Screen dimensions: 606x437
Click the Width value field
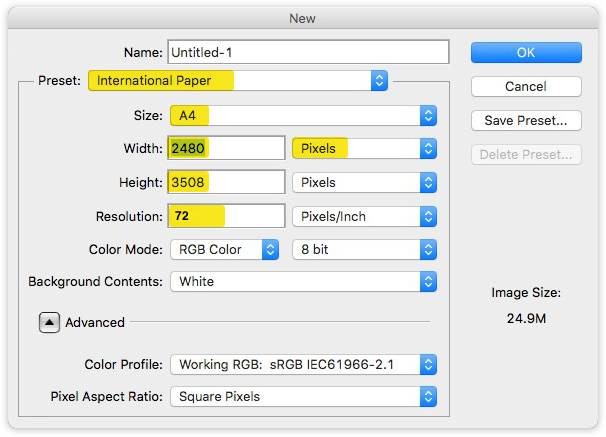[x=227, y=149]
